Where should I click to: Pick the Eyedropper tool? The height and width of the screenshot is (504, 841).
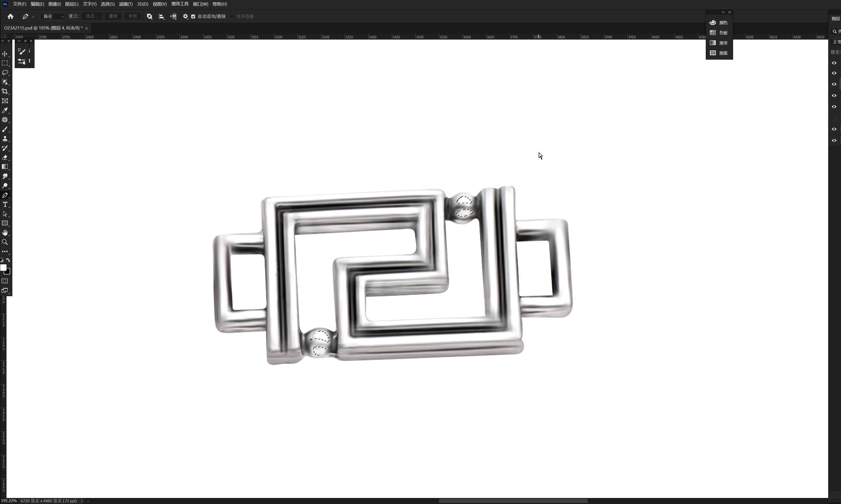click(x=5, y=110)
